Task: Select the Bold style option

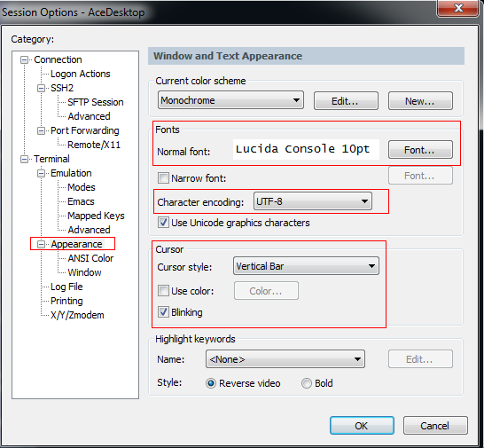Action: (x=307, y=383)
